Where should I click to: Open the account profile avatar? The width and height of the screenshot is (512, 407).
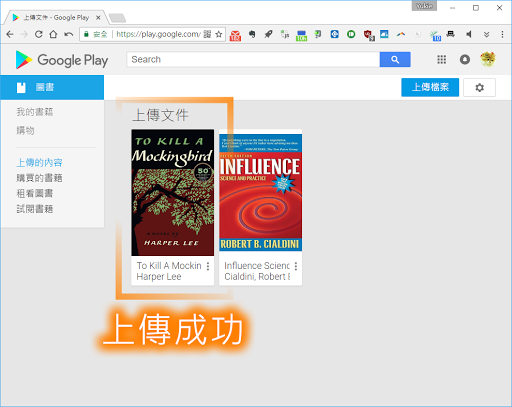(488, 59)
